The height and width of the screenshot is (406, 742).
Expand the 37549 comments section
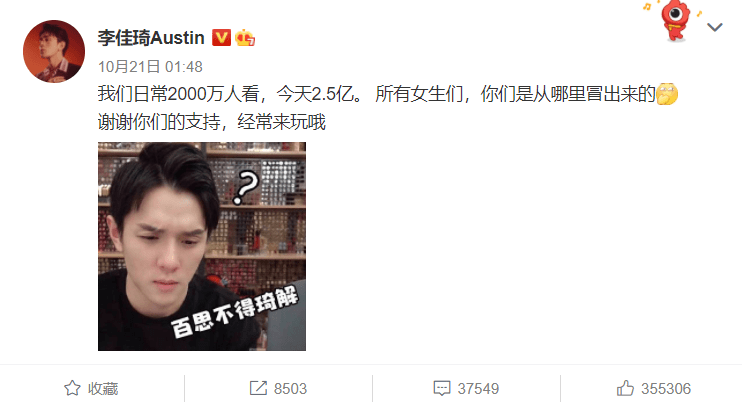click(x=478, y=389)
